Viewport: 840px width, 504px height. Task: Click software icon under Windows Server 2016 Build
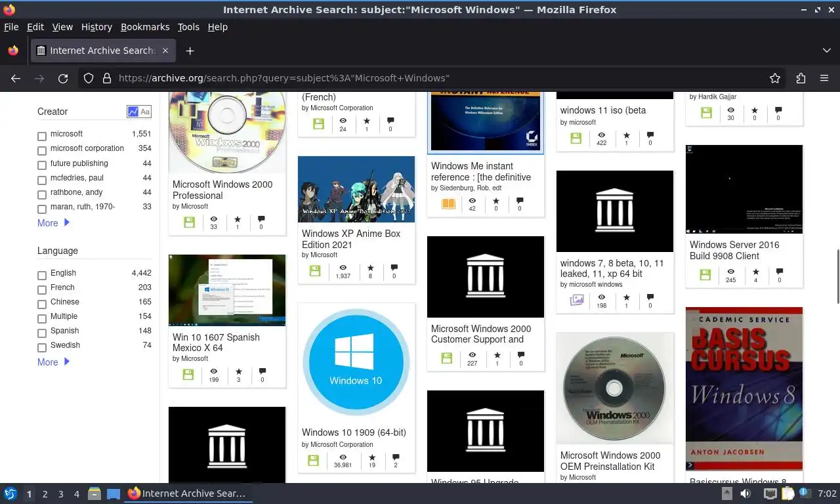(x=705, y=275)
